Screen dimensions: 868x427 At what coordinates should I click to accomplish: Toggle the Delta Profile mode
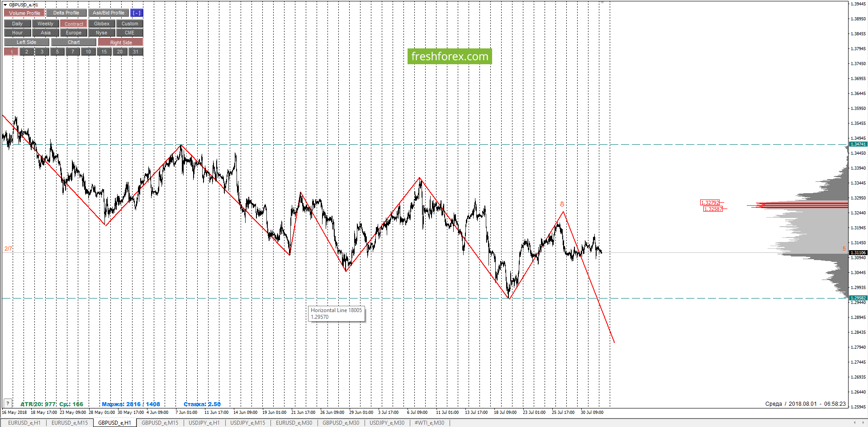coord(66,13)
